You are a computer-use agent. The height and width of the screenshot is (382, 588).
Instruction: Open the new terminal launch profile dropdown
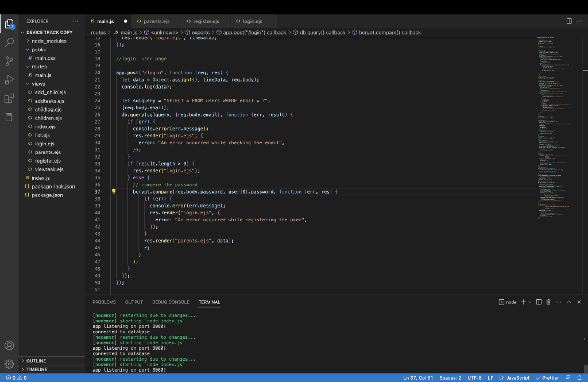529,302
